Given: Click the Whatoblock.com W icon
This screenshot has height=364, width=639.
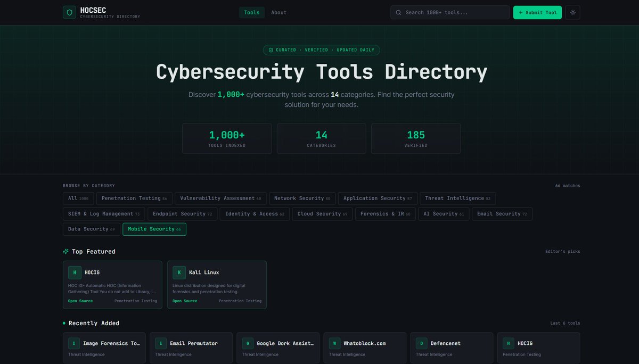Looking at the screenshot, I should [x=334, y=343].
